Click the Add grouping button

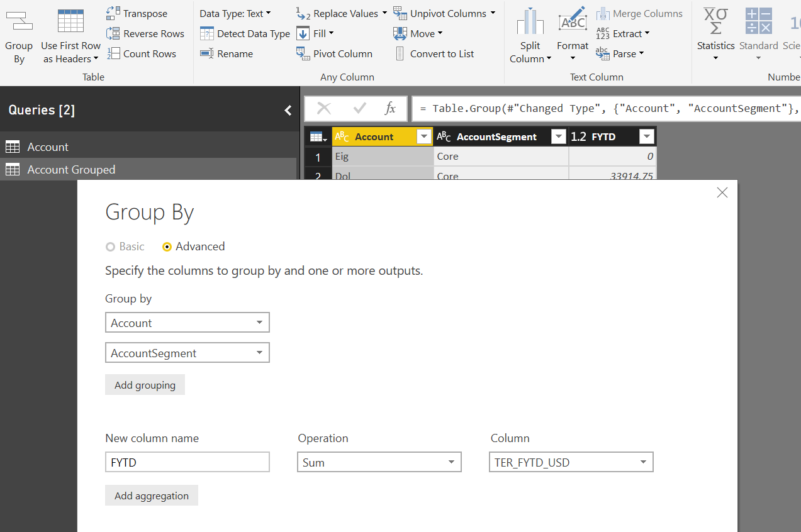click(x=145, y=385)
